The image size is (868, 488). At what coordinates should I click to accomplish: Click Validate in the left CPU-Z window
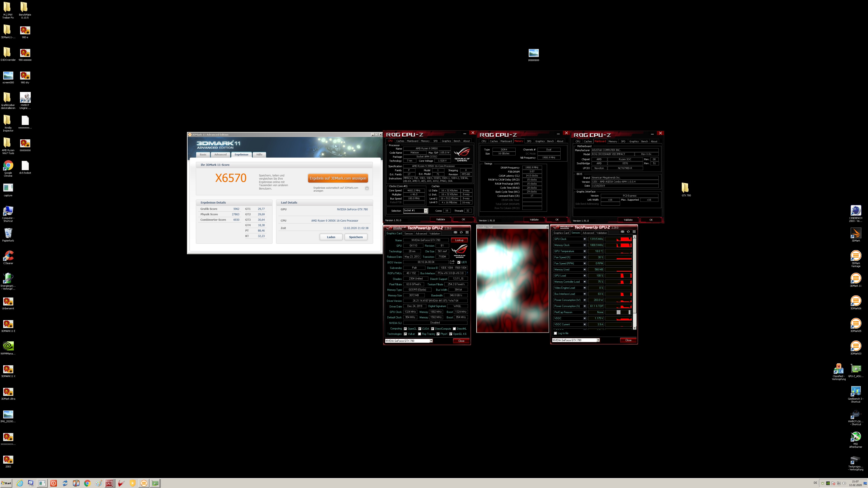(x=440, y=219)
